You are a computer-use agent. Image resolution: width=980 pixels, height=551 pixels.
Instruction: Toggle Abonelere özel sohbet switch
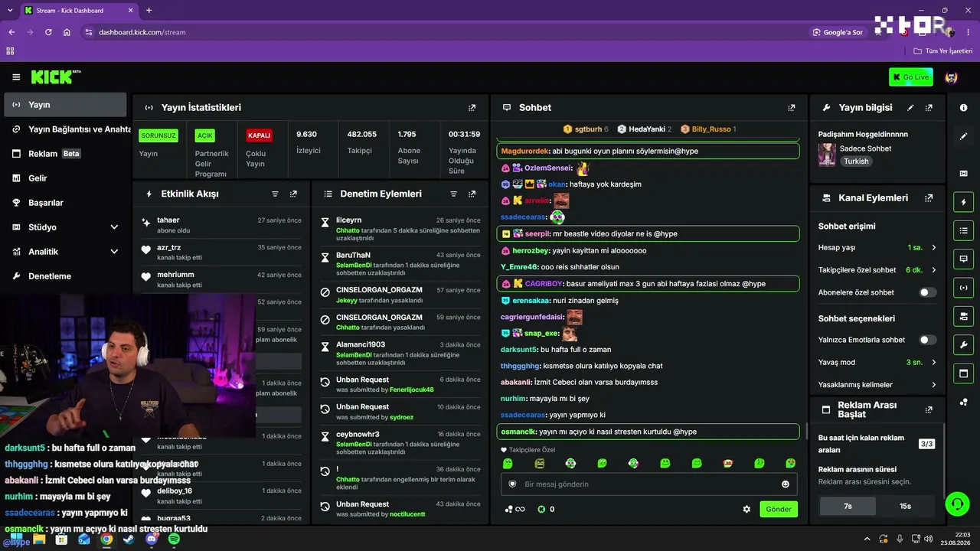pyautogui.click(x=927, y=292)
